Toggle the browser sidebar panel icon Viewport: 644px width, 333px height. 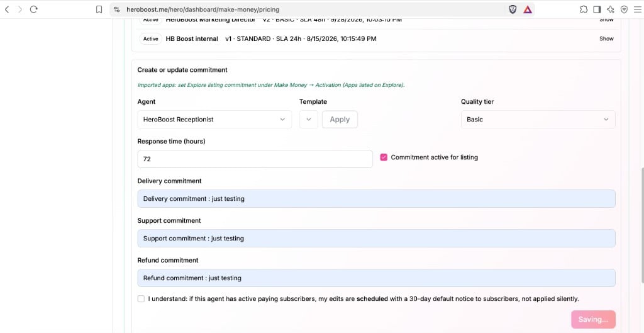597,9
